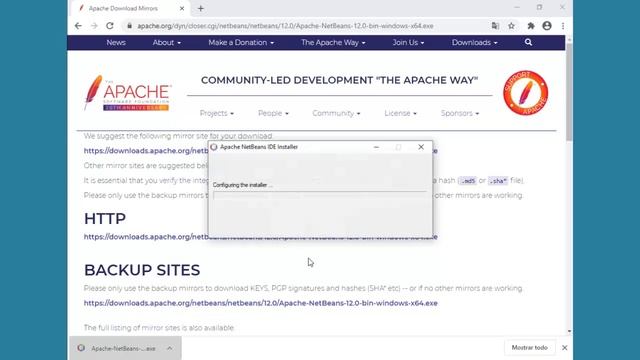The height and width of the screenshot is (360, 640).
Task: Click the Mostrar todo button
Action: (x=529, y=348)
